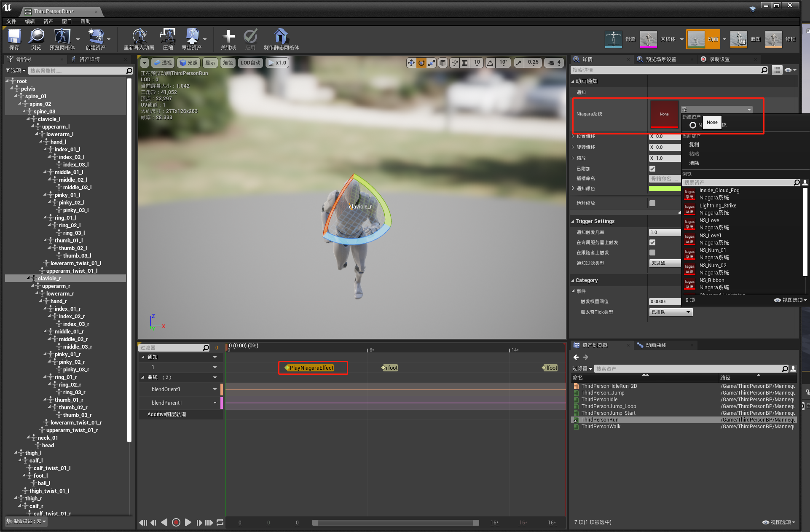The width and height of the screenshot is (810, 532).
Task: Click the Compress (压缩) animation icon
Action: tap(168, 37)
